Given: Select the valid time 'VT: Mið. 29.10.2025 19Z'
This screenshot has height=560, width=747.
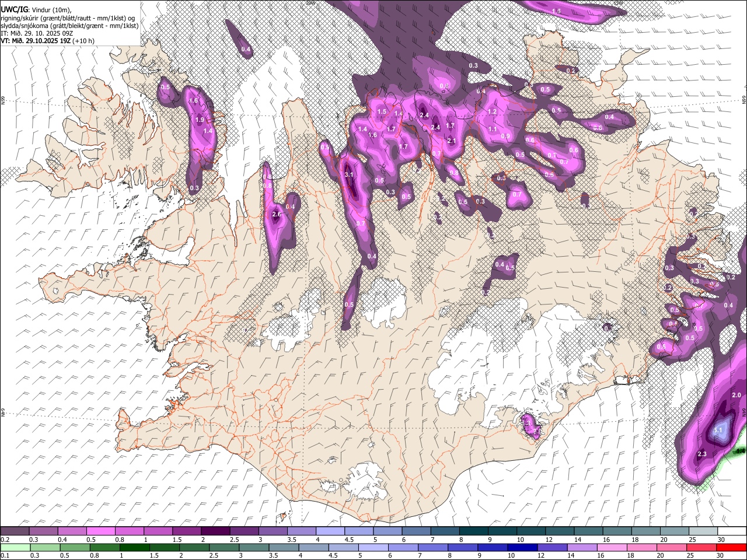Looking at the screenshot, I should coord(36,41).
